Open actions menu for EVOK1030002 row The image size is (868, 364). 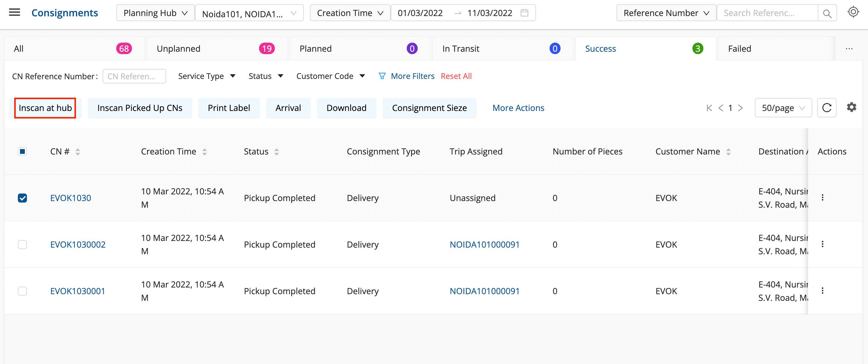823,244
